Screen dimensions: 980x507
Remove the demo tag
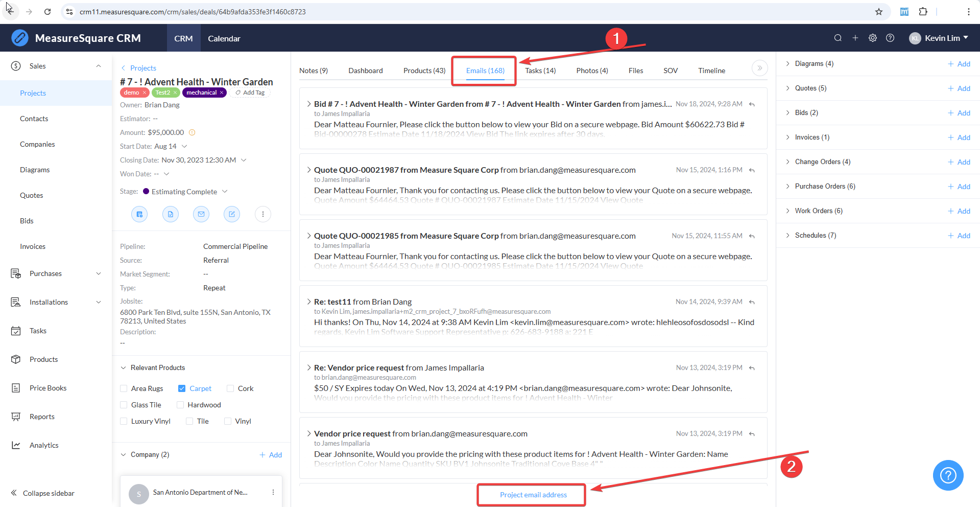145,93
